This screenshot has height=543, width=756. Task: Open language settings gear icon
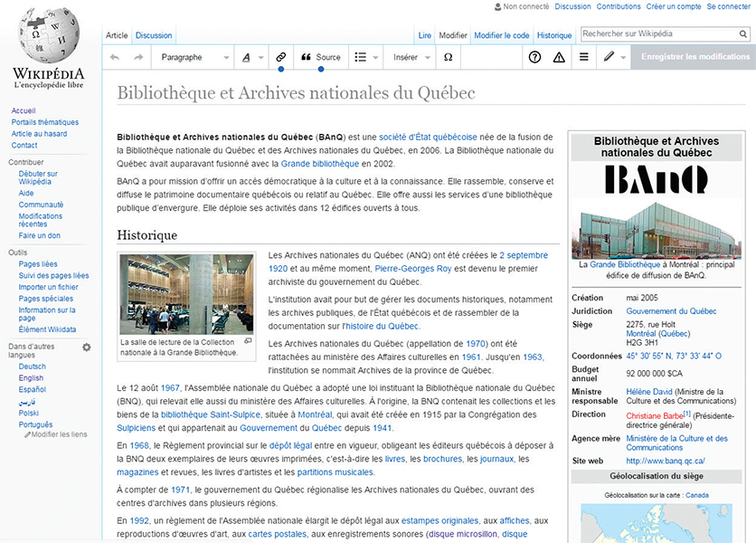(86, 347)
